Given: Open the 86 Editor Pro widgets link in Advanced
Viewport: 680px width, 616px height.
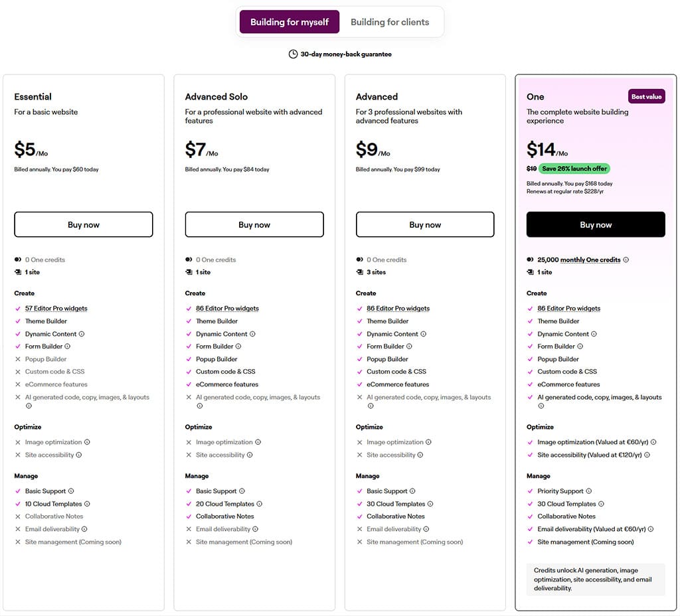Looking at the screenshot, I should coord(400,308).
